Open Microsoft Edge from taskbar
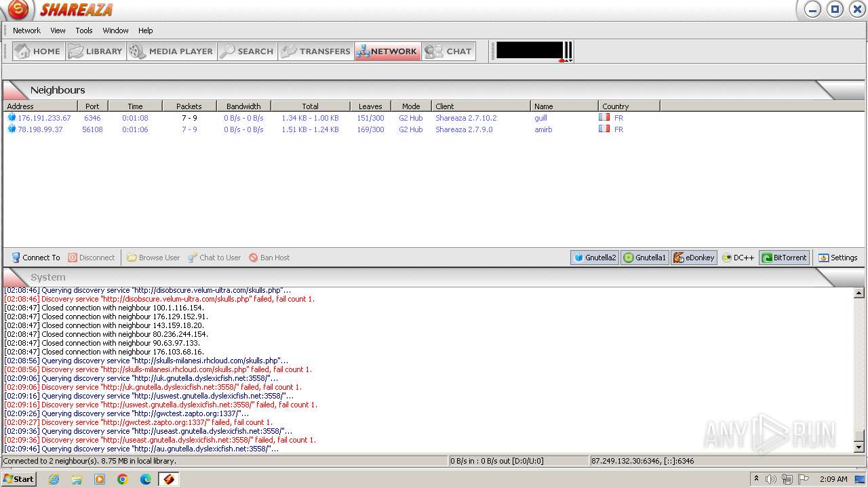 [x=146, y=479]
